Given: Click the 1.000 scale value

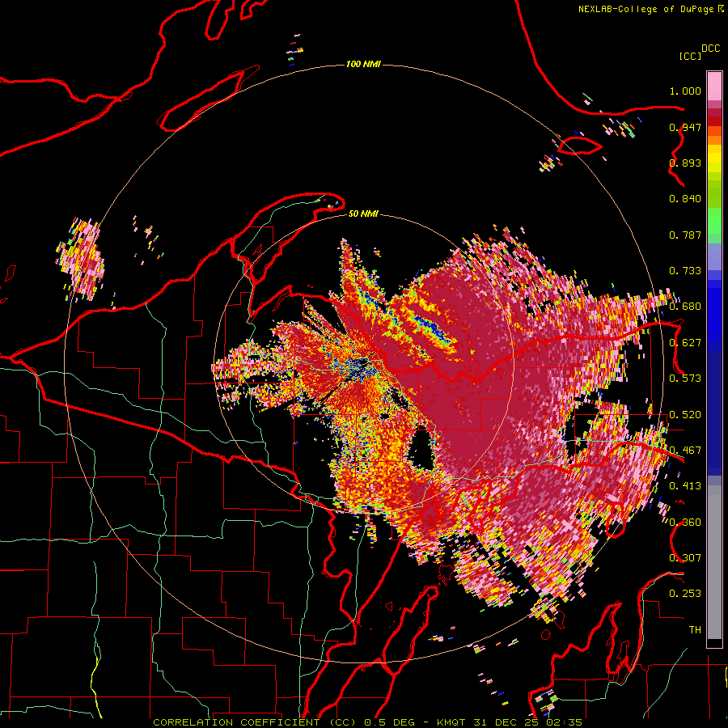Looking at the screenshot, I should 685,91.
